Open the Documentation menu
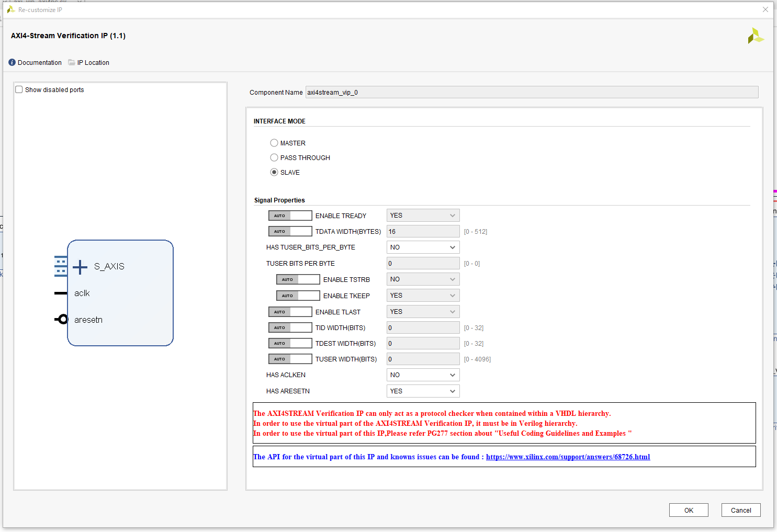 [x=35, y=62]
